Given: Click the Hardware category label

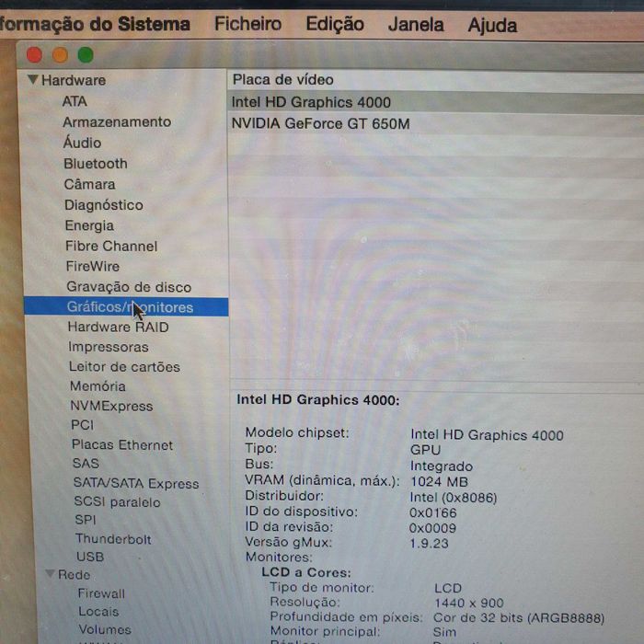Looking at the screenshot, I should [x=74, y=80].
